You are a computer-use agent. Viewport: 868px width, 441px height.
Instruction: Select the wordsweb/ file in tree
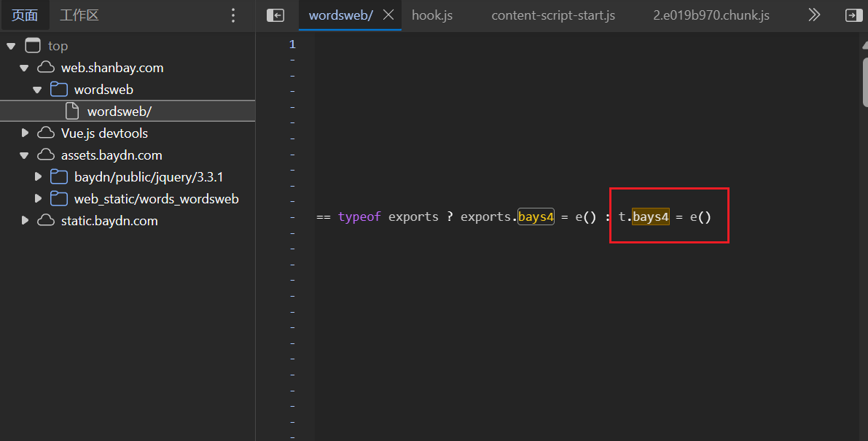click(119, 112)
